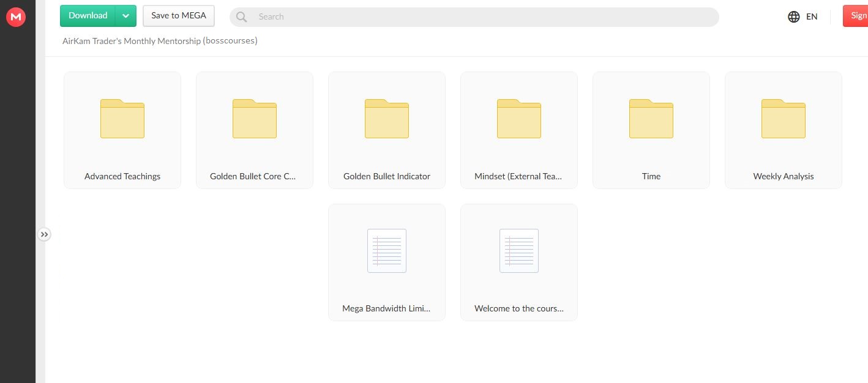
Task: Click the MEGA logo icon
Action: pyautogui.click(x=15, y=18)
